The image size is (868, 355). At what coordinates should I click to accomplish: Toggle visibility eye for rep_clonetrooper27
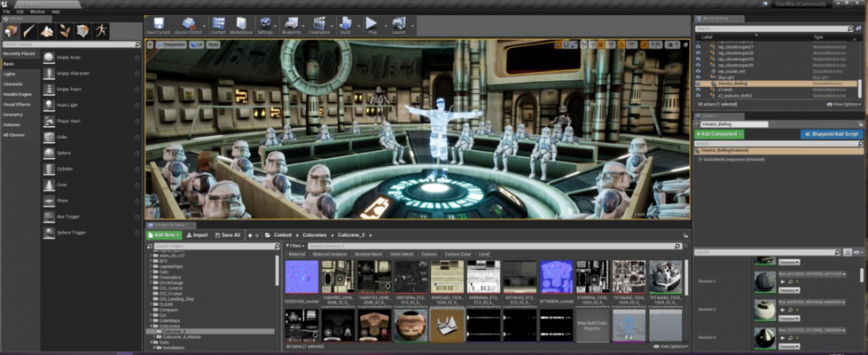pyautogui.click(x=698, y=47)
